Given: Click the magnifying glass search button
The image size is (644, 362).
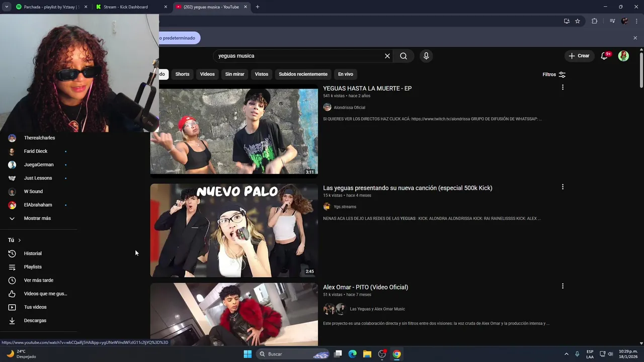Looking at the screenshot, I should click(x=404, y=56).
